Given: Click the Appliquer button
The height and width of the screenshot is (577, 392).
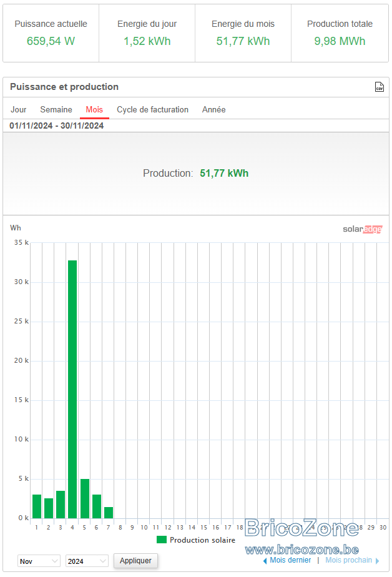Looking at the screenshot, I should pos(135,560).
